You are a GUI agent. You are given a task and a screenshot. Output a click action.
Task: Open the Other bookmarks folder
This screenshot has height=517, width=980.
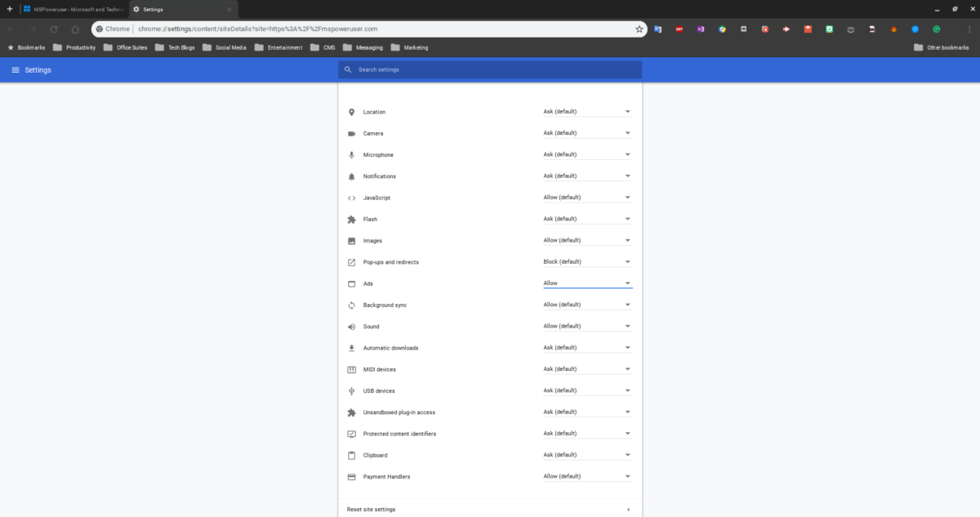coord(950,47)
